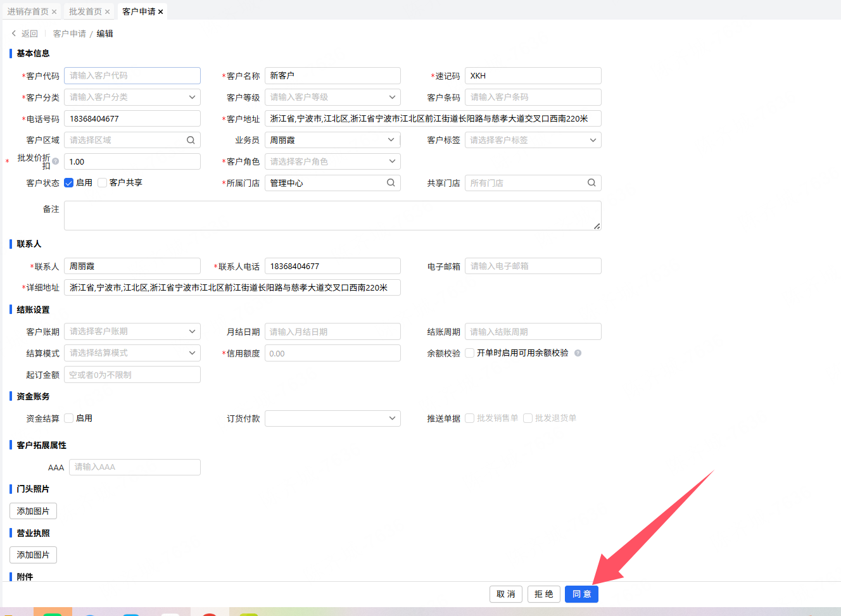841x616 pixels.
Task: Click 电子邮箱 input field
Action: pos(533,266)
